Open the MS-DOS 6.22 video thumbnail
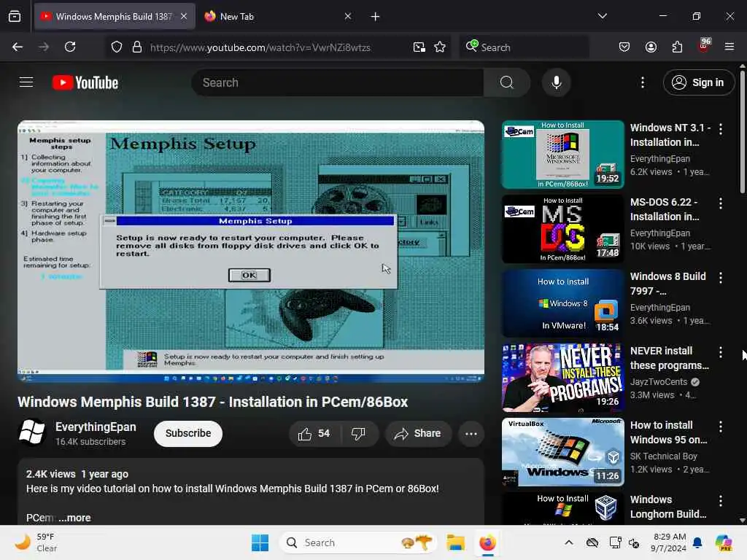The width and height of the screenshot is (747, 560). 562,229
